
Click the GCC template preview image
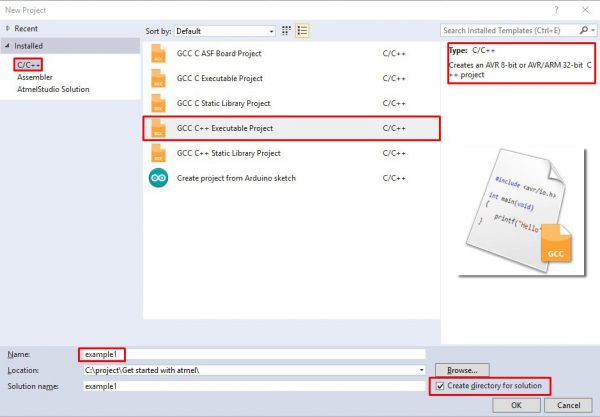pos(523,212)
